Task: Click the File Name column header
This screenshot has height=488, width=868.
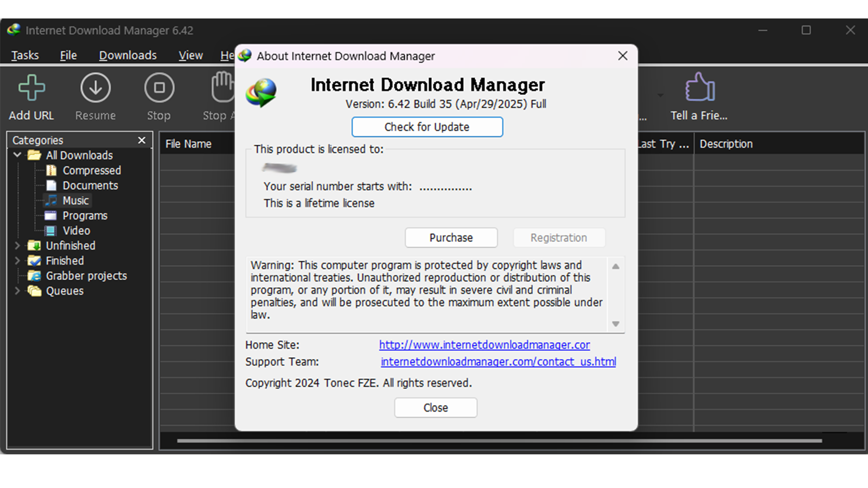Action: (x=189, y=144)
